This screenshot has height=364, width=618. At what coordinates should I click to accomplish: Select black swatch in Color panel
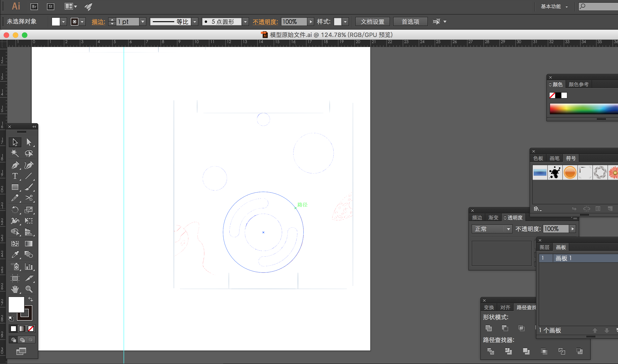558,95
